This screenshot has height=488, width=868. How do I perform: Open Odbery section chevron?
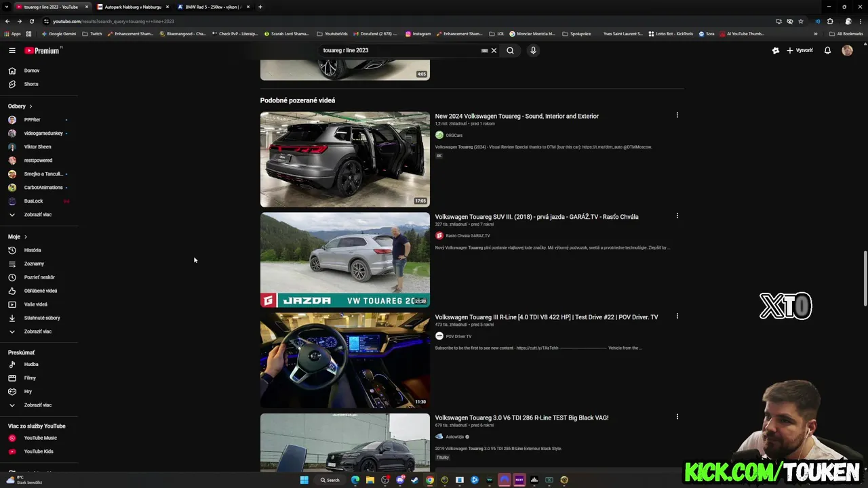tap(31, 106)
